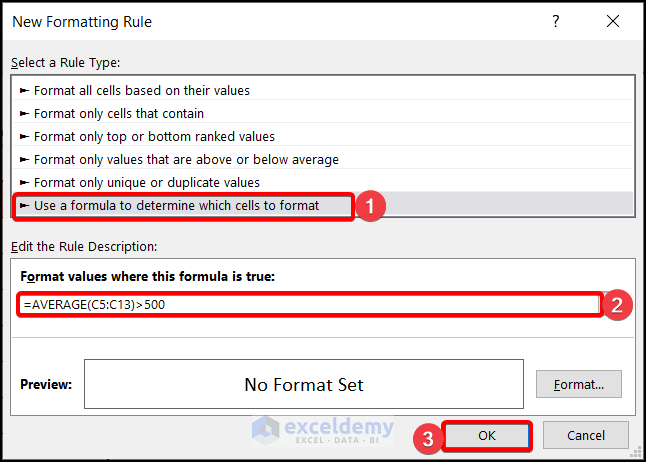Pick 'Format only values above or below average'

(x=186, y=159)
